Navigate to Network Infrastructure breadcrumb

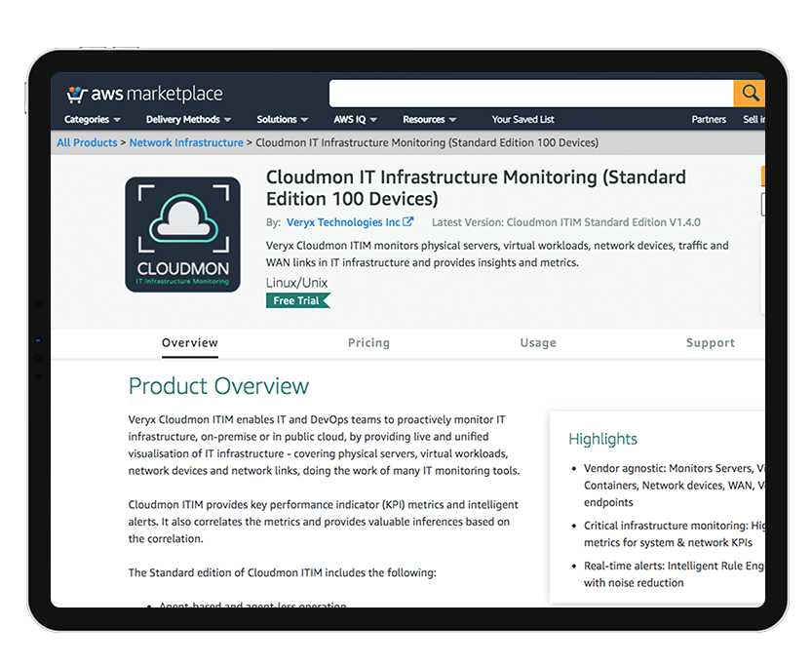186,142
